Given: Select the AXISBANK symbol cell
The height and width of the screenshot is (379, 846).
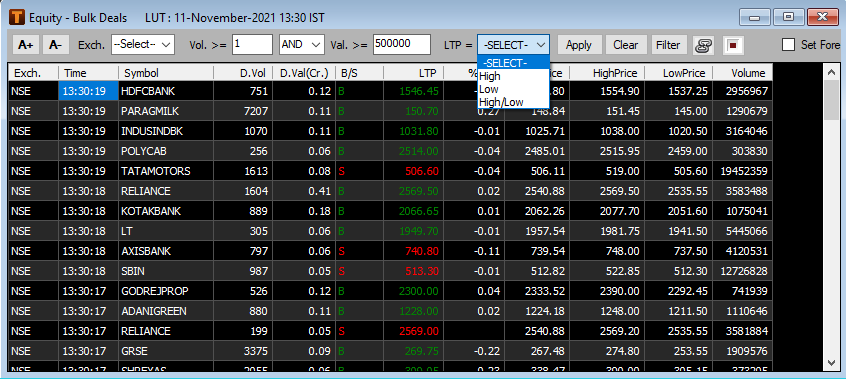Looking at the screenshot, I should pos(166,251).
